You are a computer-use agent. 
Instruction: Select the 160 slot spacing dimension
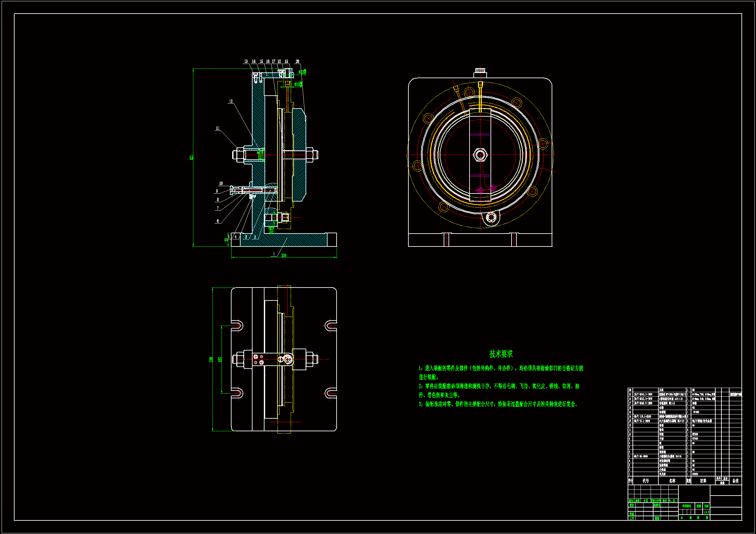[220, 359]
